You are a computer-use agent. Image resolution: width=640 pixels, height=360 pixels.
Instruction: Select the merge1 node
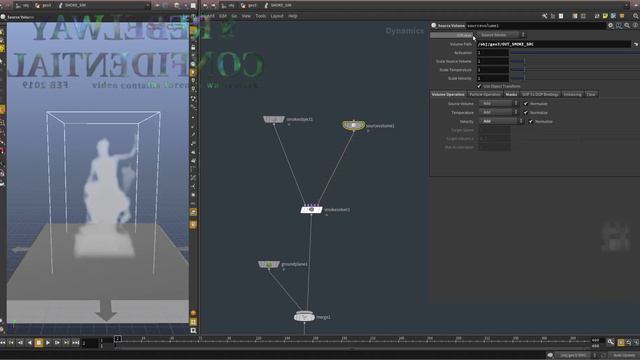(304, 317)
